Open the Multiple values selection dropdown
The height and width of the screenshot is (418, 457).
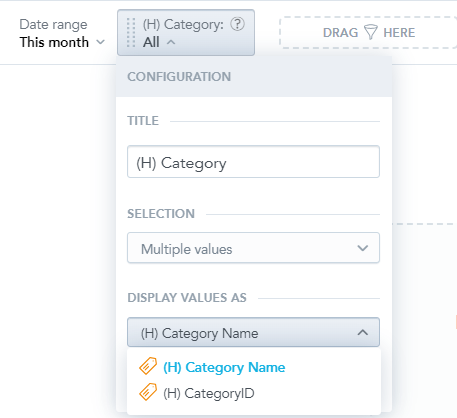(253, 248)
